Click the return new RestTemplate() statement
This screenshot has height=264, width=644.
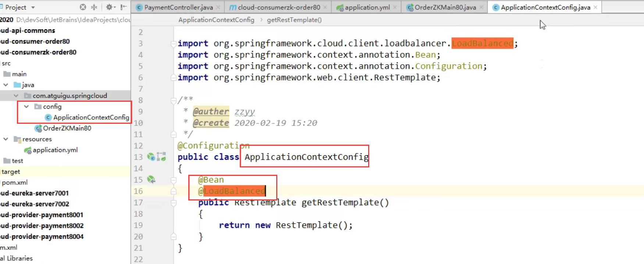pos(286,225)
